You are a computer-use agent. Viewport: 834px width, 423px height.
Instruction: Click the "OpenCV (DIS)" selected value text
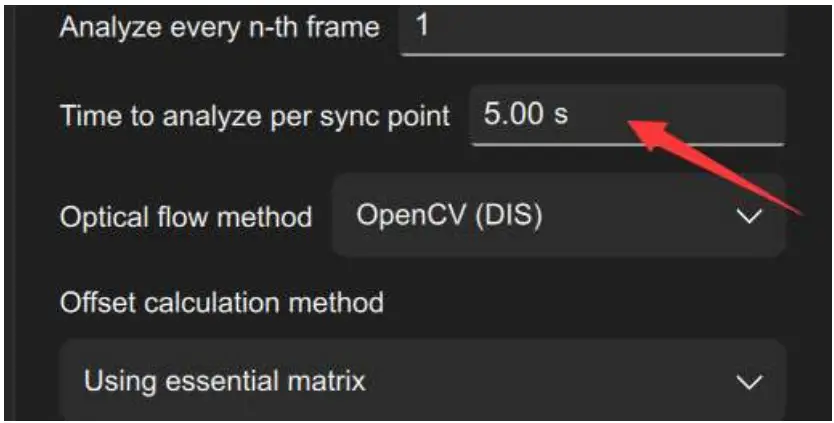pos(449,217)
